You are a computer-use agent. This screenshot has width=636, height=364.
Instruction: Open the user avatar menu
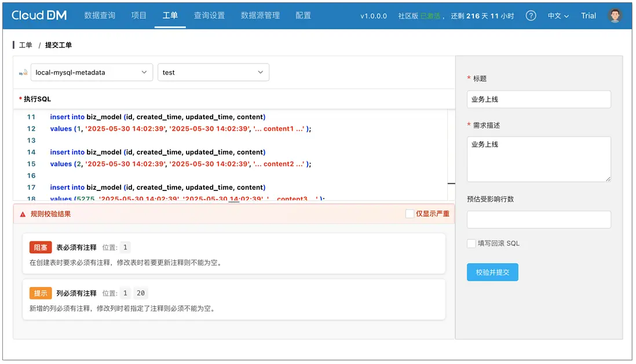(615, 16)
